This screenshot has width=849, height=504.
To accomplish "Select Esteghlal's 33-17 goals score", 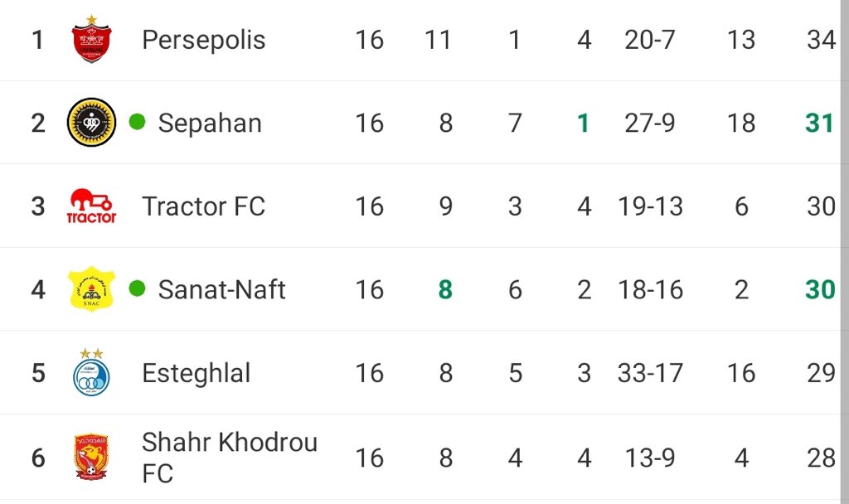I will coord(650,373).
